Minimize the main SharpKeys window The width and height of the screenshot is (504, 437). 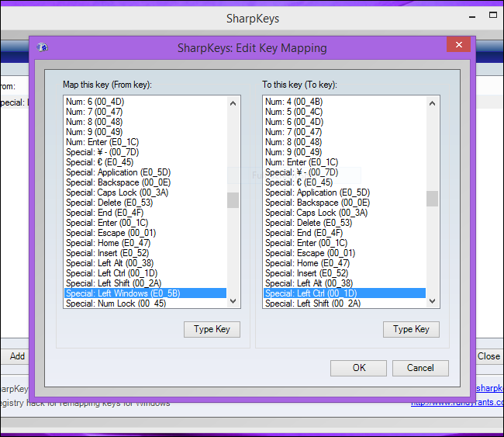pos(472,17)
